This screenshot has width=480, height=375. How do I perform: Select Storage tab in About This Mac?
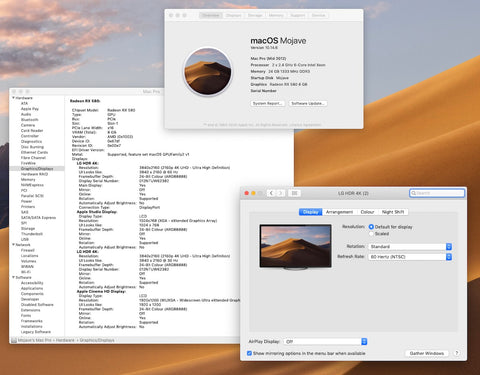click(x=255, y=15)
